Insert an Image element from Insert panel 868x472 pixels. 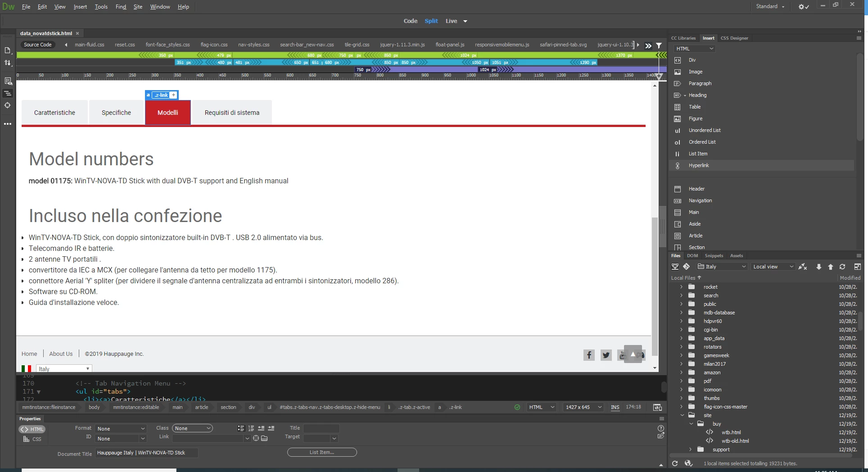695,72
